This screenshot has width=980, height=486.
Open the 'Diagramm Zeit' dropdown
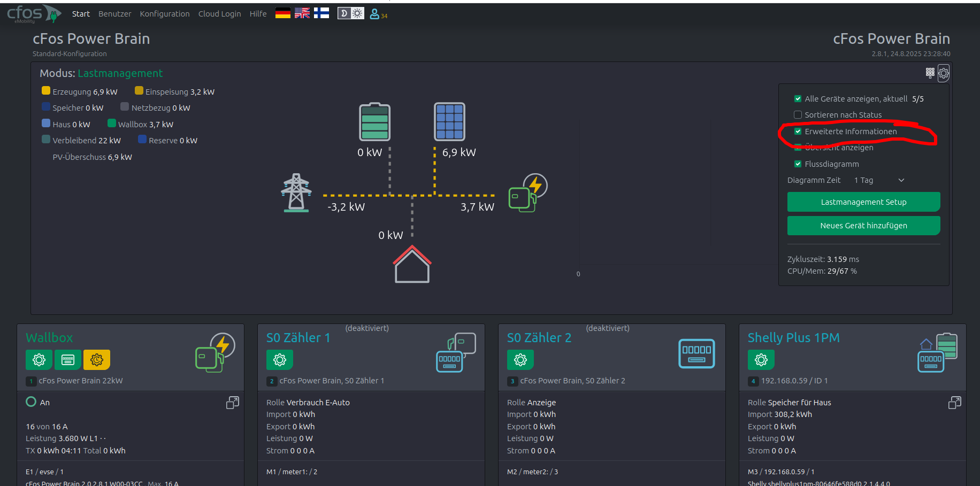[878, 180]
